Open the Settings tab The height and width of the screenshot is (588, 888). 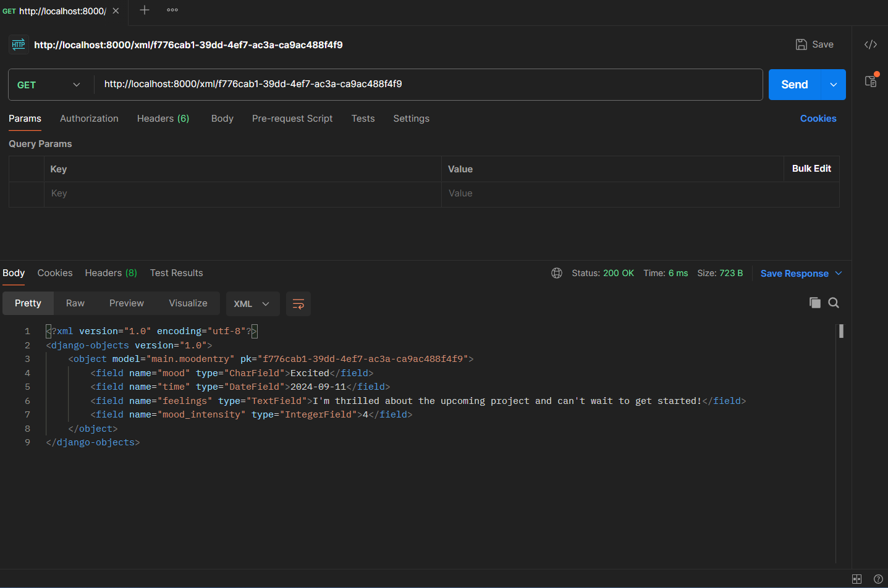(x=412, y=119)
